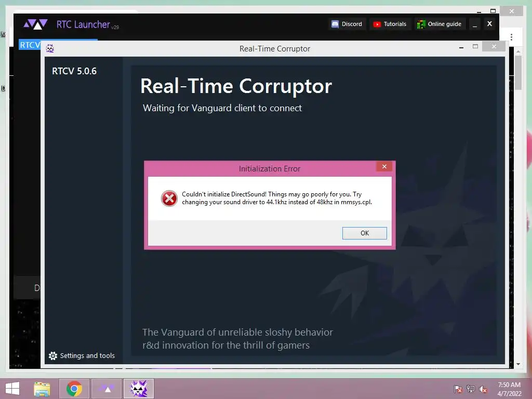Click the muted volume tray icon

pos(483,389)
